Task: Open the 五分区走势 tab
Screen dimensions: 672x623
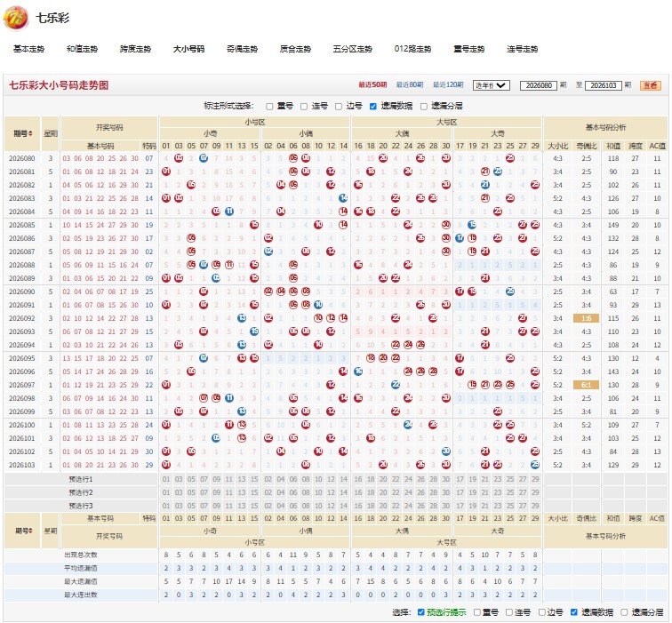Action: [x=353, y=49]
